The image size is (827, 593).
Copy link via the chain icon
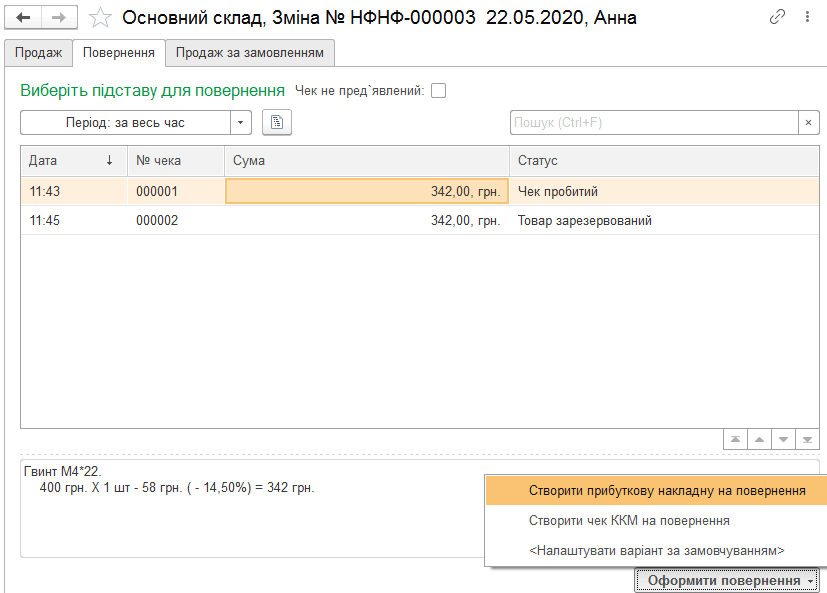(x=777, y=17)
